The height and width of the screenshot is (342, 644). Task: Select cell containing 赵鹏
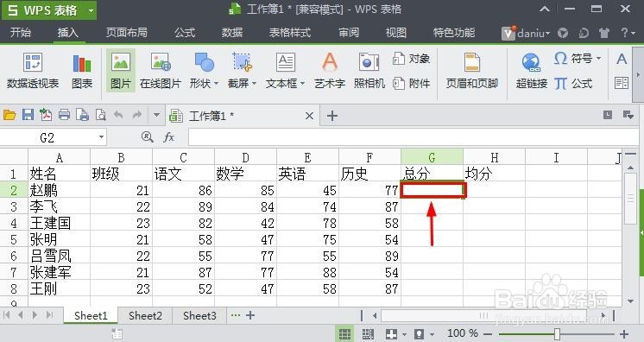point(60,190)
